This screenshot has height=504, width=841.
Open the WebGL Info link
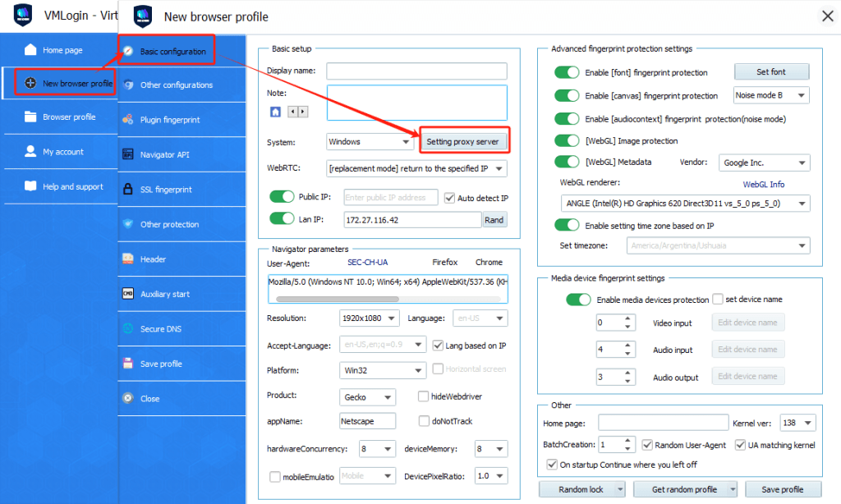pyautogui.click(x=763, y=184)
